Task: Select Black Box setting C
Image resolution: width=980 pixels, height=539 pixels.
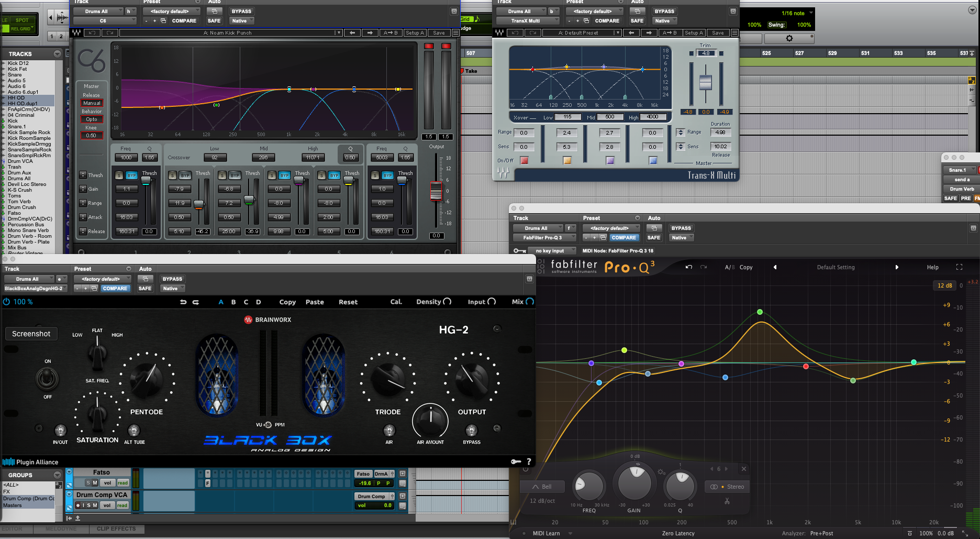Action: (x=246, y=302)
